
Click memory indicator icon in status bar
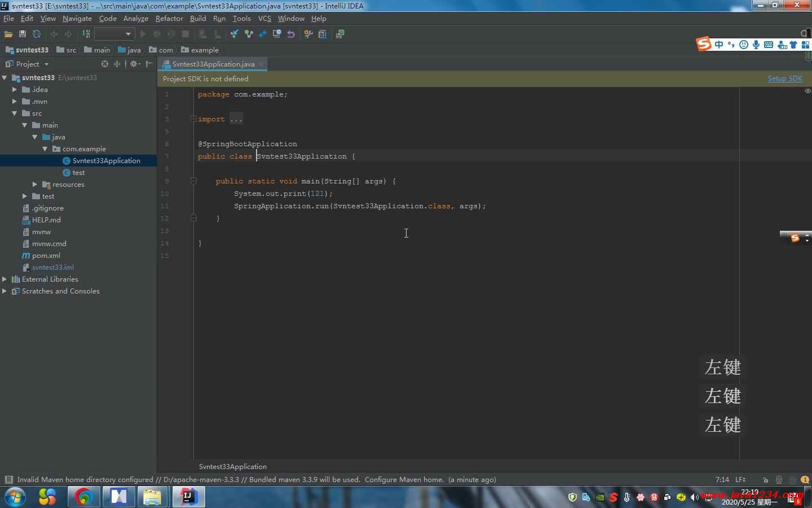(792, 480)
